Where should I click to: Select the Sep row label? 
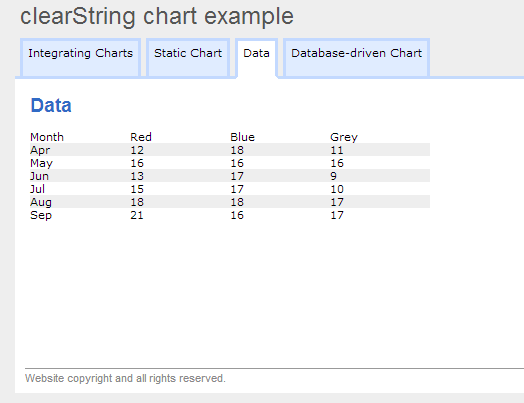41,215
